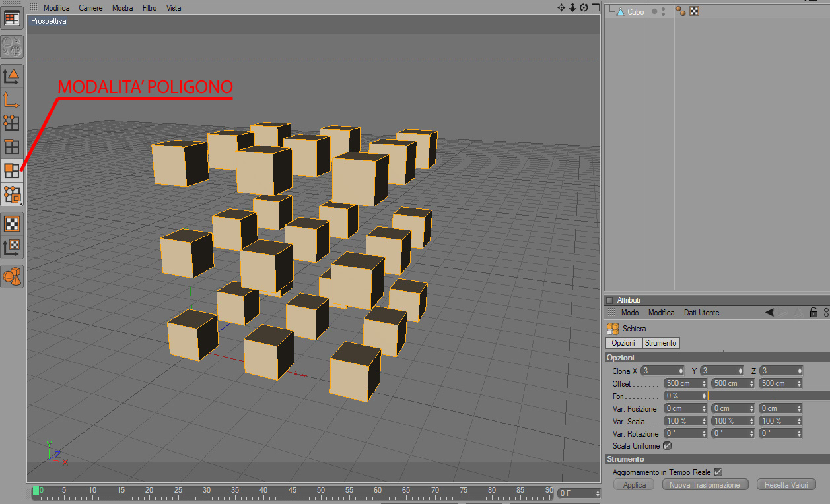Open Modifica menu in Attributi panel
The width and height of the screenshot is (830, 504).
pyautogui.click(x=661, y=313)
